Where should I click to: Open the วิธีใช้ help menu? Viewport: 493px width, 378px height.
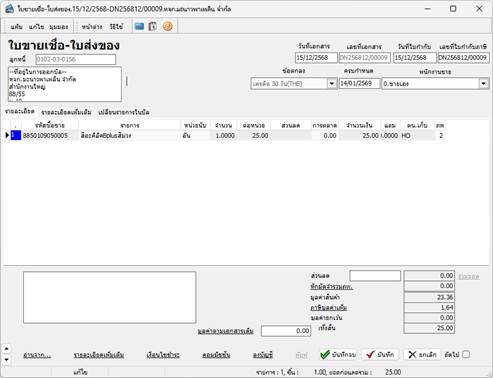(x=116, y=27)
